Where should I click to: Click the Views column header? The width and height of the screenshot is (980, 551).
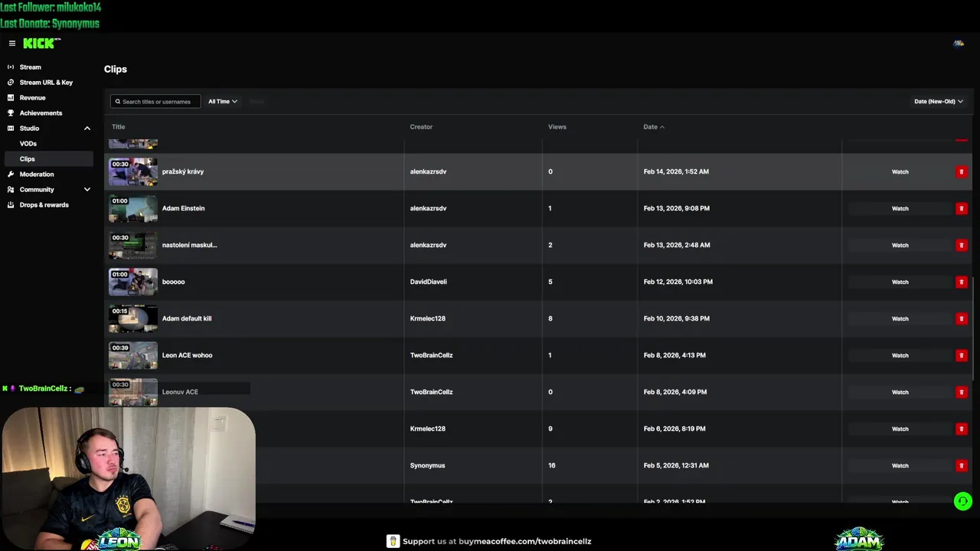pyautogui.click(x=557, y=127)
